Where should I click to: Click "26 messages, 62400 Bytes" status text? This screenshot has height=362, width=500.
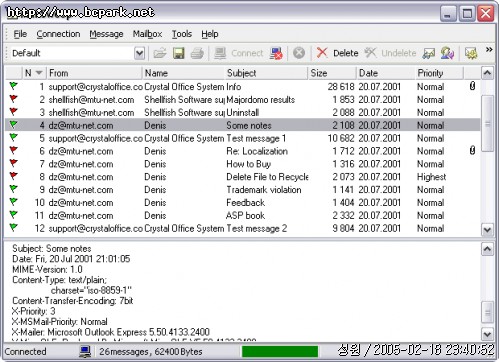tap(151, 352)
